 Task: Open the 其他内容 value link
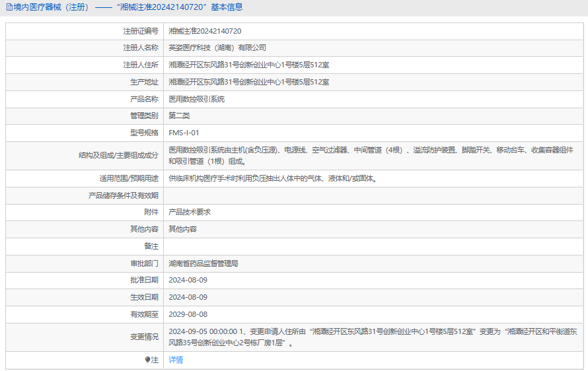point(182,229)
